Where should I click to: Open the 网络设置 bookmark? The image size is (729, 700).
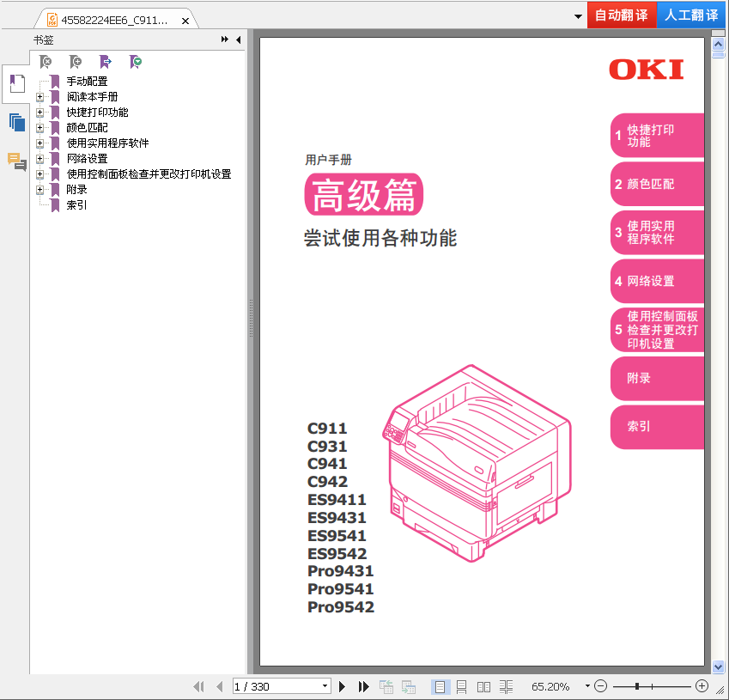(x=87, y=159)
